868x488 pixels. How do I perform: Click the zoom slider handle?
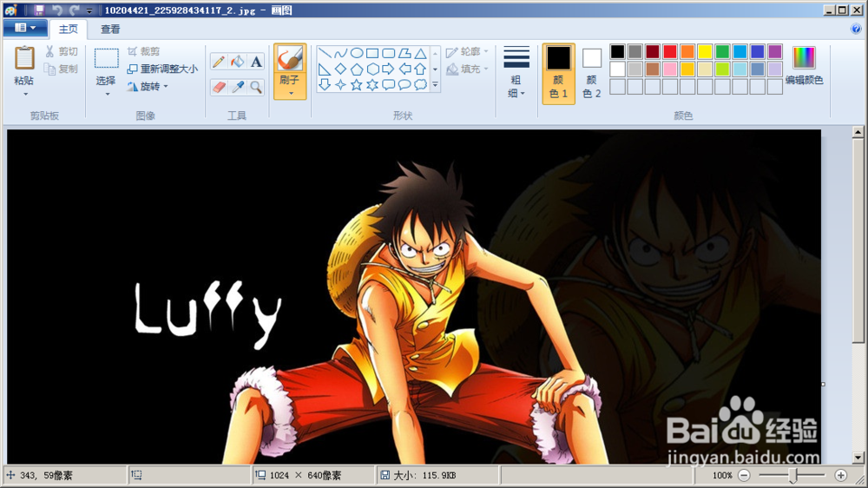(793, 475)
